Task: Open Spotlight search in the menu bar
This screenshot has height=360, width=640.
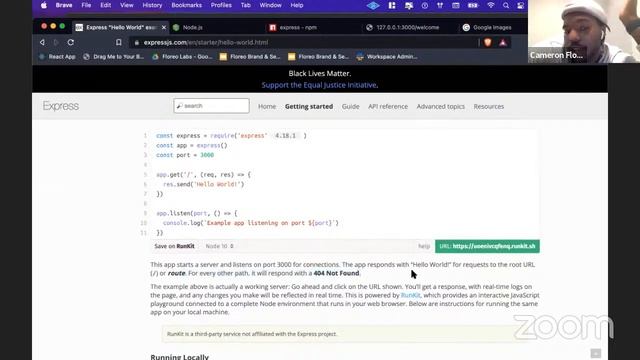Action: click(x=506, y=5)
